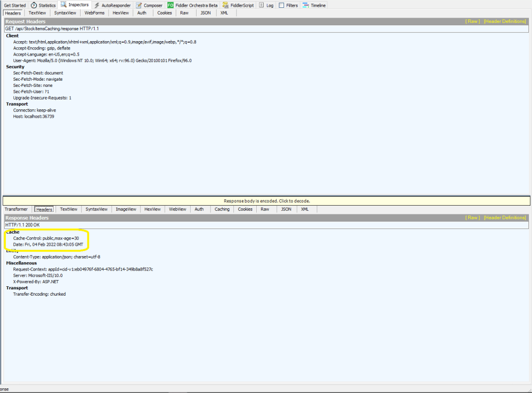Select the response Transformer tab
532x393 pixels.
(x=16, y=209)
